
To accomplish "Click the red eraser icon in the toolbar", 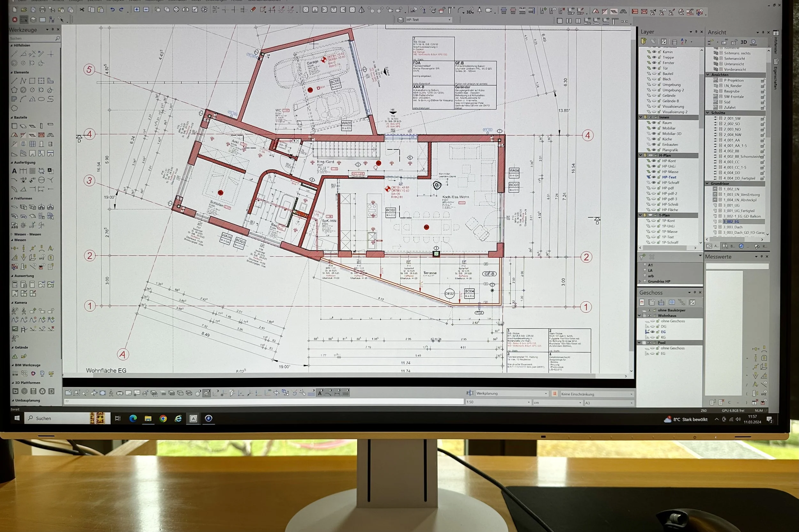I will click(x=253, y=10).
